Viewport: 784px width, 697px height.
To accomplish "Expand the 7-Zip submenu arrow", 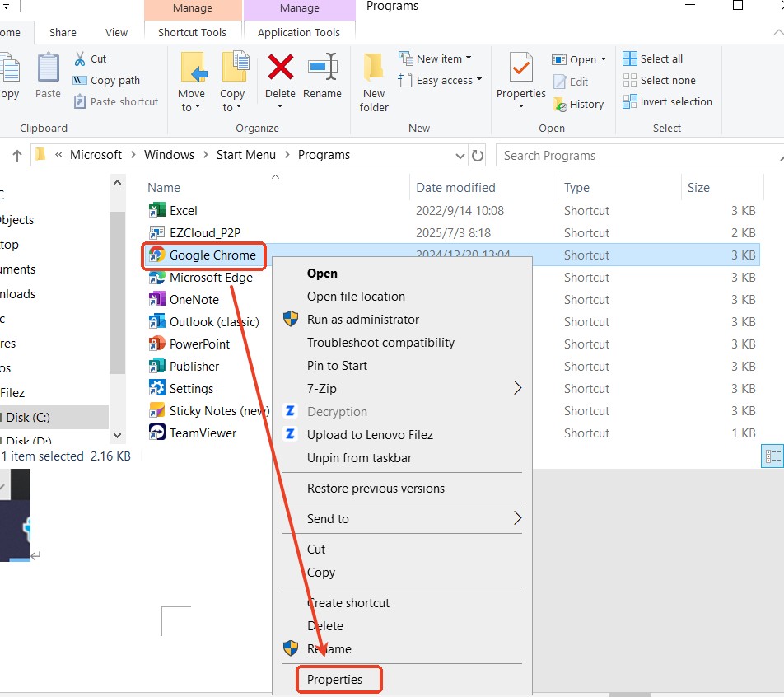I will [517, 388].
